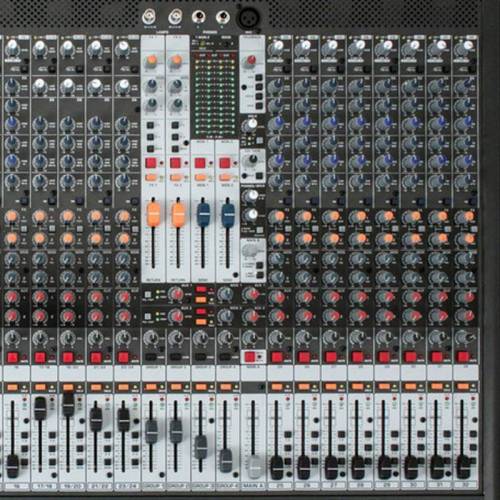Flip the GROUP 3 black routing switch
Image resolution: width=500 pixels, height=500 pixels.
(200, 357)
